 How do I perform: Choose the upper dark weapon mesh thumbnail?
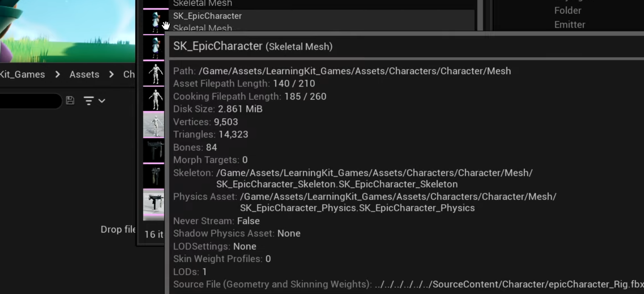[153, 150]
